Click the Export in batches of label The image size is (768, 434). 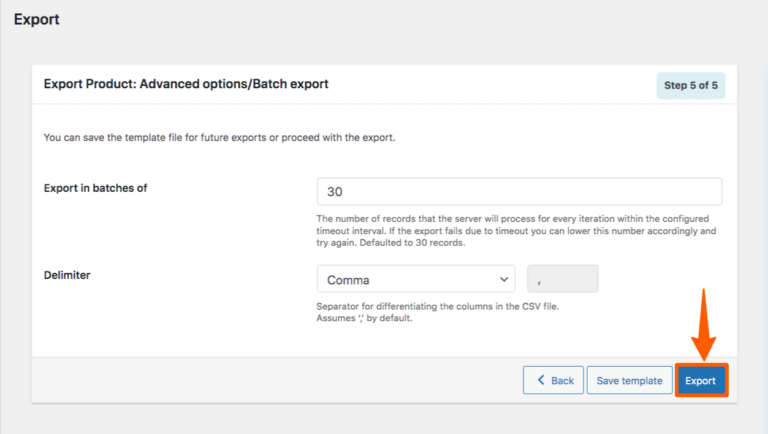point(96,187)
